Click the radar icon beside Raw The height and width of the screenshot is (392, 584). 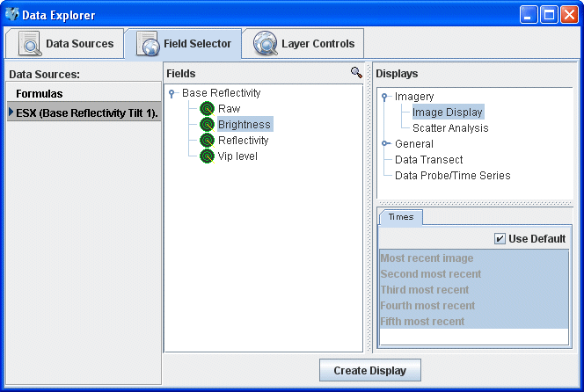[207, 109]
